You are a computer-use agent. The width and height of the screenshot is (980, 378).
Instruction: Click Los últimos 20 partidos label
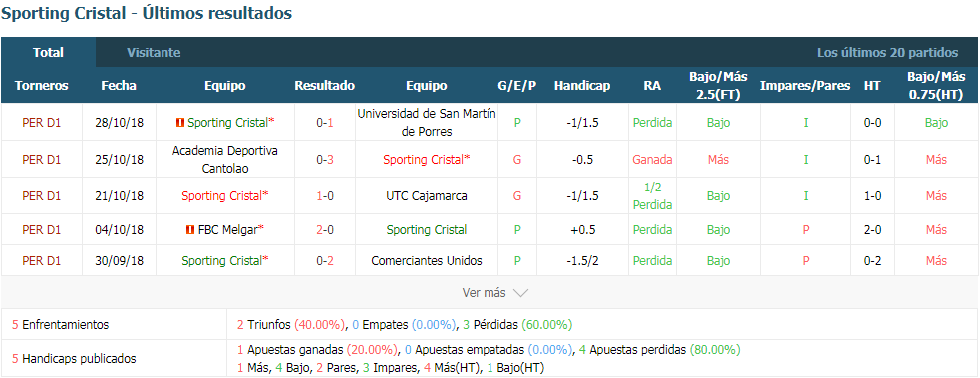point(887,53)
